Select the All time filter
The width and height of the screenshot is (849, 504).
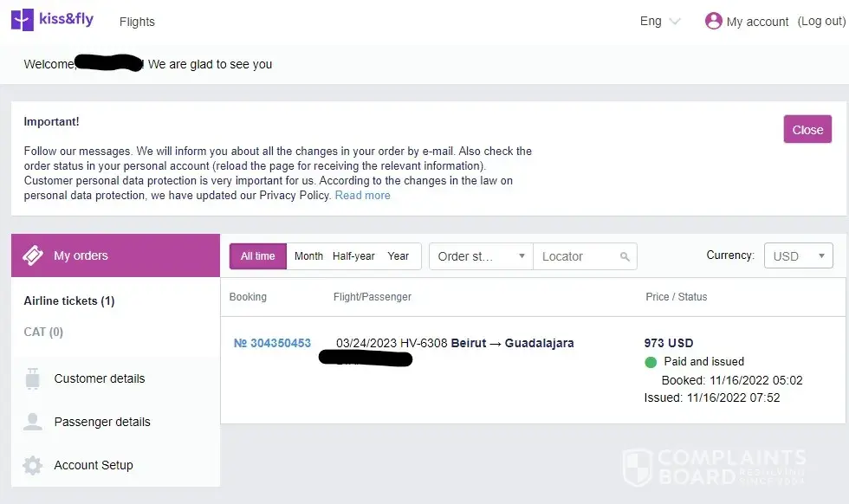(258, 256)
